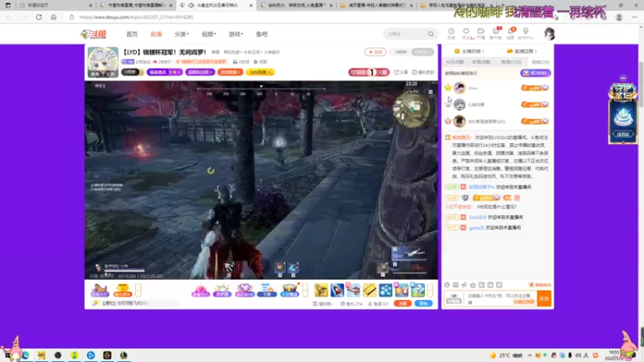Open the 任务大厅 task hall icon

click(x=99, y=290)
